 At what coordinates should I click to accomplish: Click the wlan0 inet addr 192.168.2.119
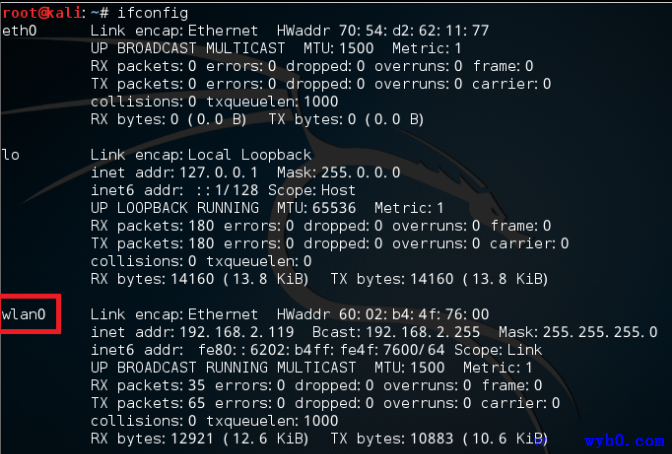click(x=237, y=332)
